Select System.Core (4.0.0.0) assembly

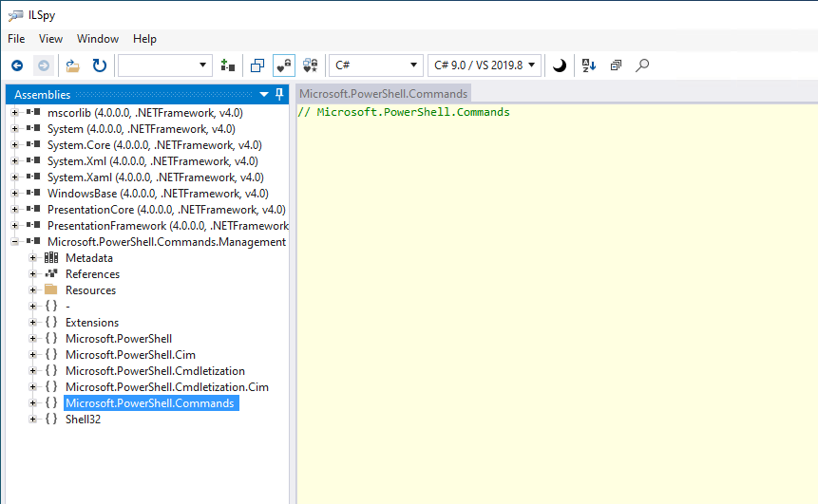tap(155, 145)
